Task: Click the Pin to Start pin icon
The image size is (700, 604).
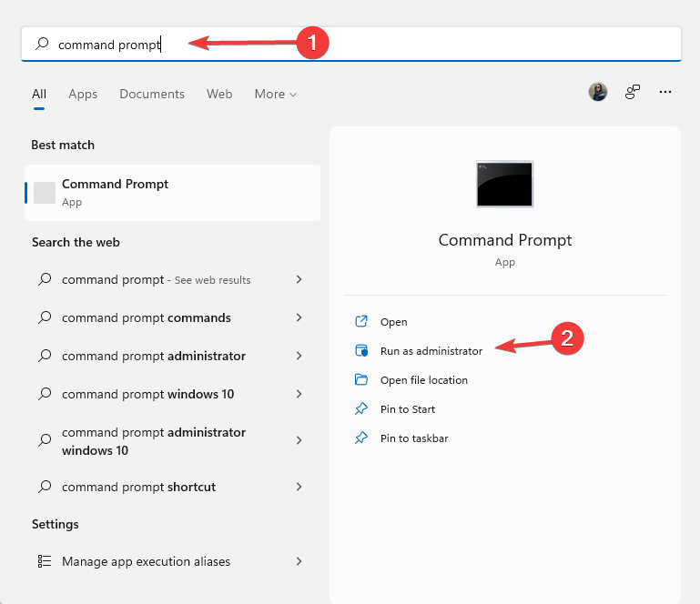Action: click(x=361, y=409)
